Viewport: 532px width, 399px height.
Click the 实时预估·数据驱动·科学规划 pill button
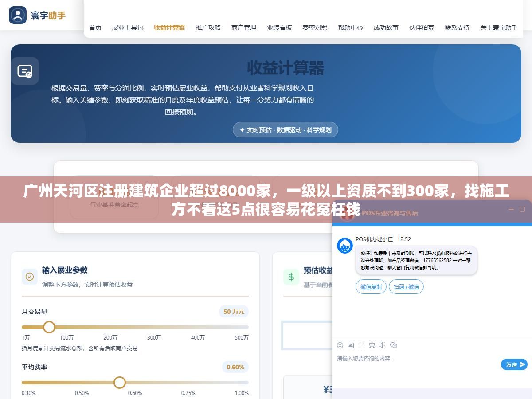coord(286,130)
